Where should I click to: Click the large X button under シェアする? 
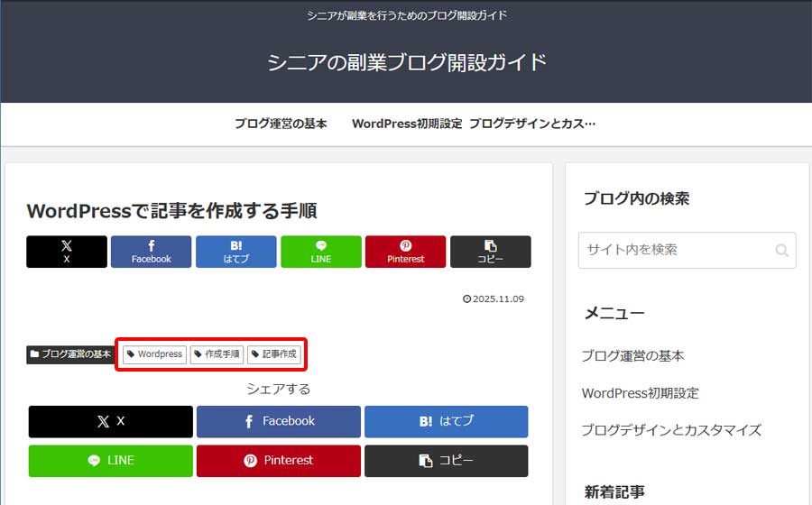tap(111, 422)
